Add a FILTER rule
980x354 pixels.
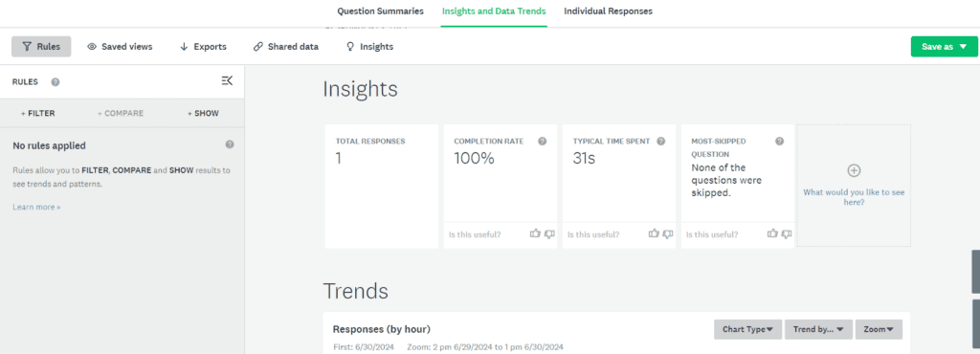(x=38, y=114)
